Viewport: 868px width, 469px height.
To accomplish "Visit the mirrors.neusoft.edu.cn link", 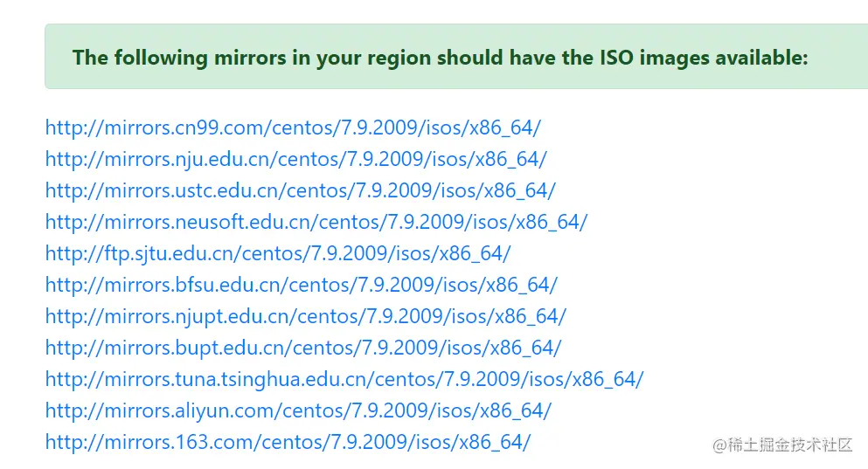I will pyautogui.click(x=316, y=222).
